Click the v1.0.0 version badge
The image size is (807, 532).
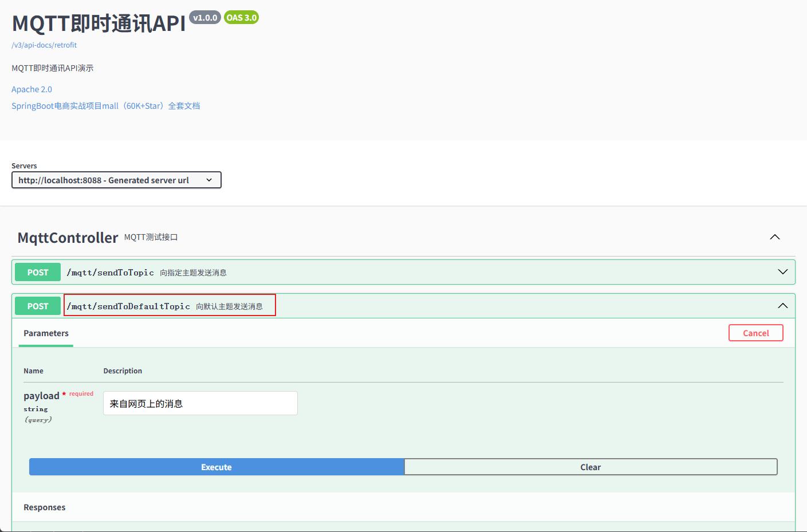click(204, 18)
